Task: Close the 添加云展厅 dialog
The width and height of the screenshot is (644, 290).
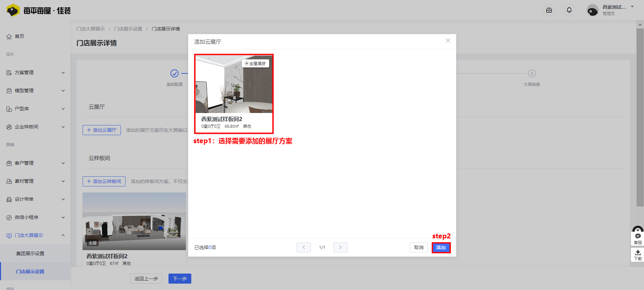Action: (x=448, y=41)
